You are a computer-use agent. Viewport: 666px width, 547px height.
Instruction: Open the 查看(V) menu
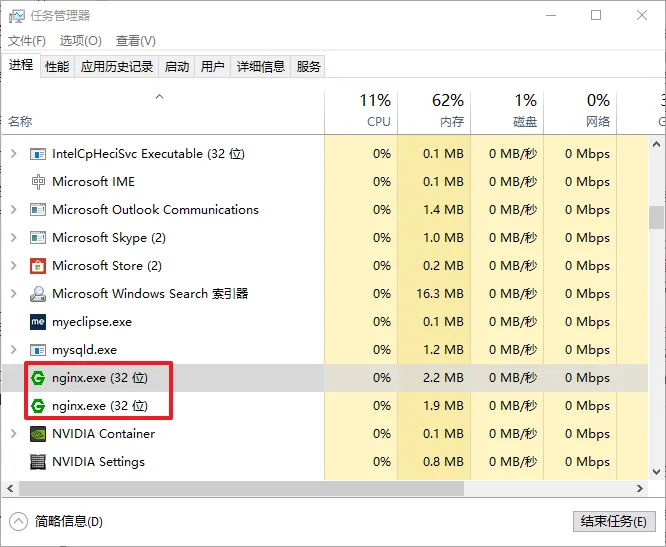[x=136, y=41]
